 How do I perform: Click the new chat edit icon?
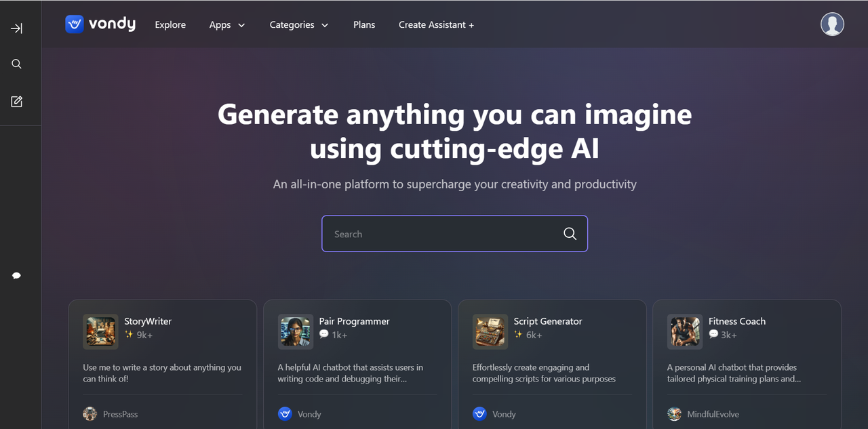17,102
